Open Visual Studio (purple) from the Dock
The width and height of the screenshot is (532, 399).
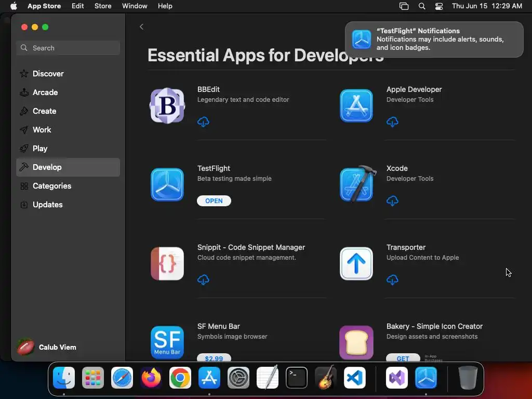[397, 378]
